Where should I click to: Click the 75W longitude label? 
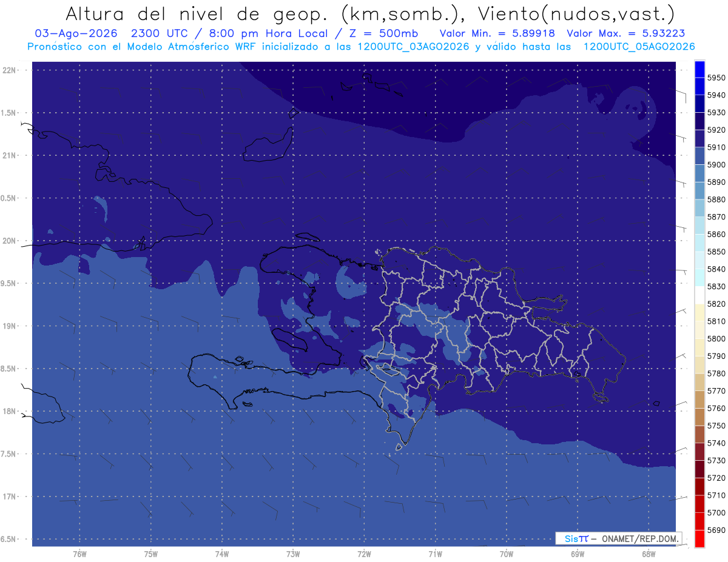click(x=150, y=554)
